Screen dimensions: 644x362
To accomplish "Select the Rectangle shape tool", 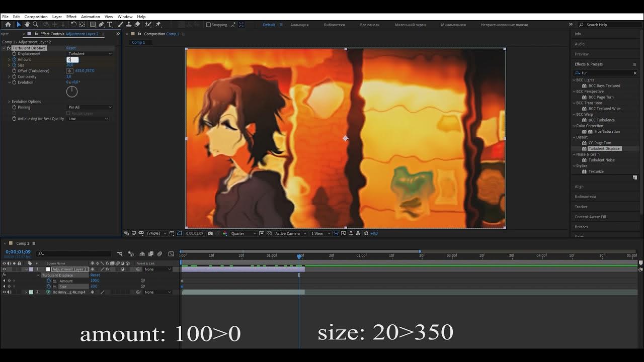I will pyautogui.click(x=93, y=24).
